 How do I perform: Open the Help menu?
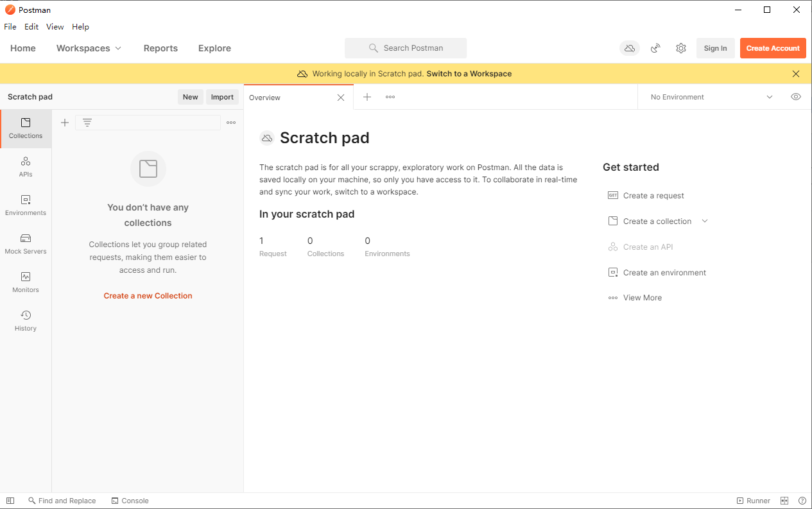point(80,27)
